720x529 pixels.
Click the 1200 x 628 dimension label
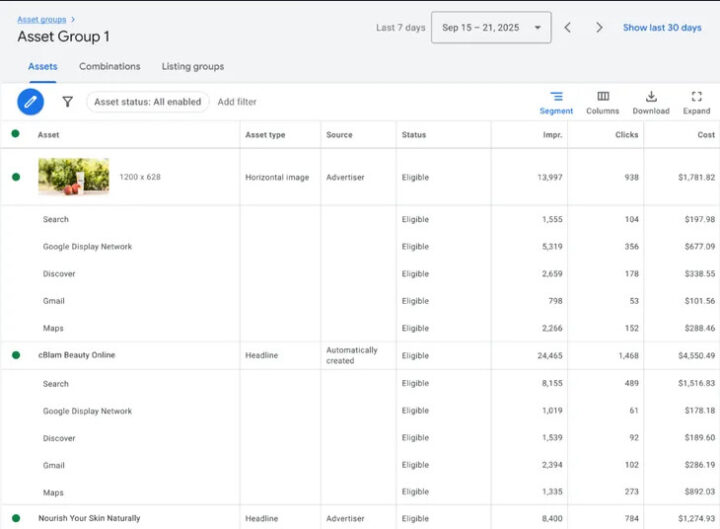coord(140,177)
